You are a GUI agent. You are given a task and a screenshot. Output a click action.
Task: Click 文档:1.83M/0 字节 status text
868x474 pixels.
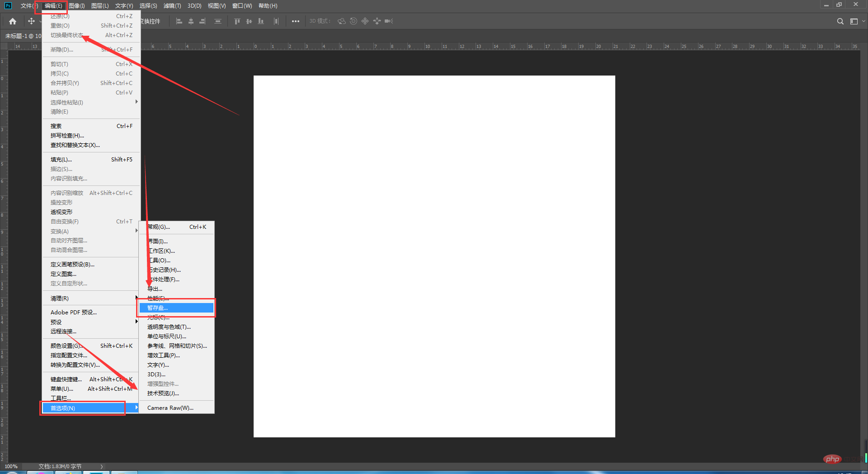[x=60, y=466]
